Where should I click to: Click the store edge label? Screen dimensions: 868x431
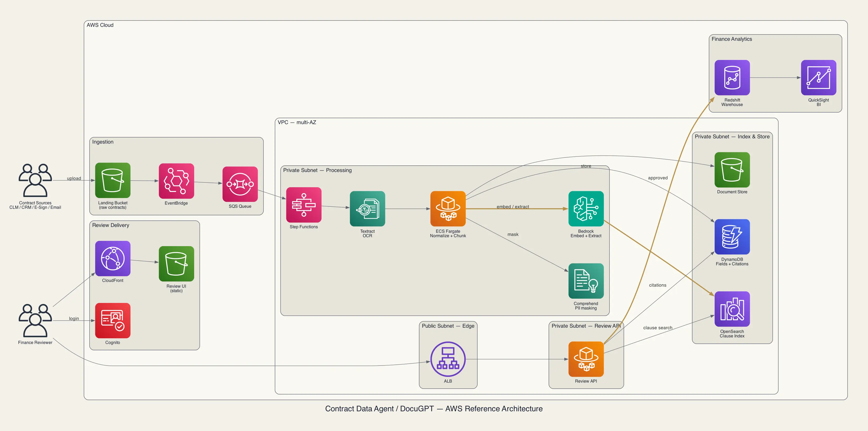pyautogui.click(x=586, y=166)
